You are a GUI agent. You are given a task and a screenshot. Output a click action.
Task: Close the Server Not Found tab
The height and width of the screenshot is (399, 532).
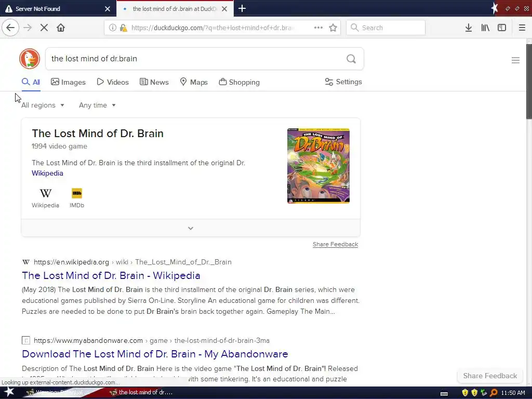tap(108, 9)
